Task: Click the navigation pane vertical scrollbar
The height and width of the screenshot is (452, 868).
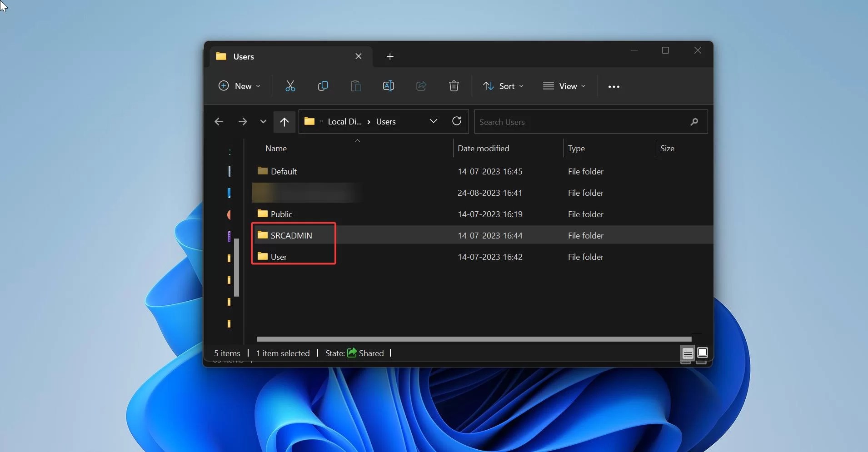Action: click(236, 267)
